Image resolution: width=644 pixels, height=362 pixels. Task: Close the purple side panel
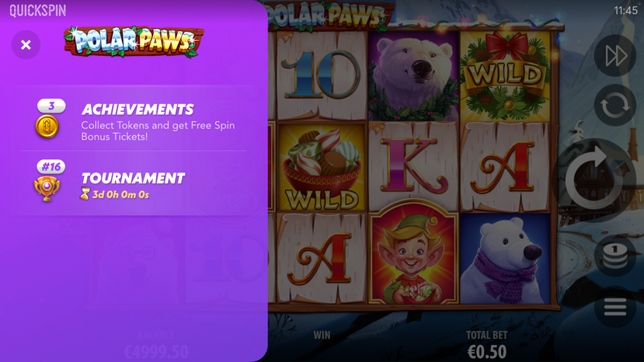[26, 45]
